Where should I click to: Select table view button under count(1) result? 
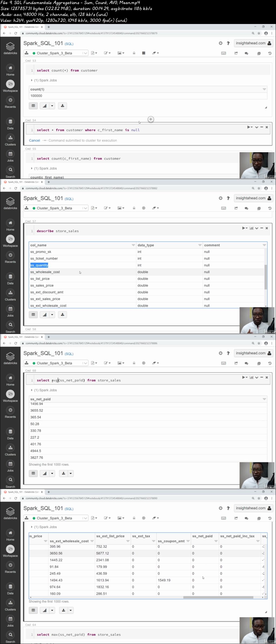[33, 106]
